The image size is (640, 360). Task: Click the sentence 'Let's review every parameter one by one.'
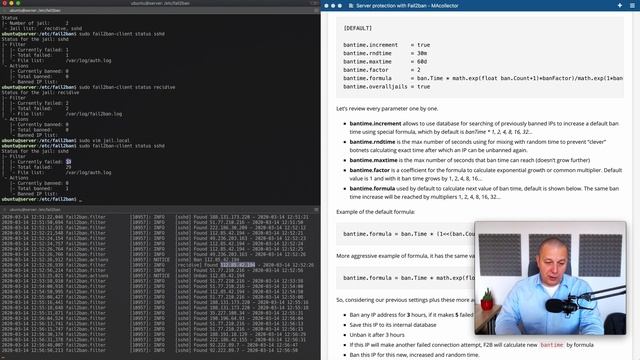point(387,109)
